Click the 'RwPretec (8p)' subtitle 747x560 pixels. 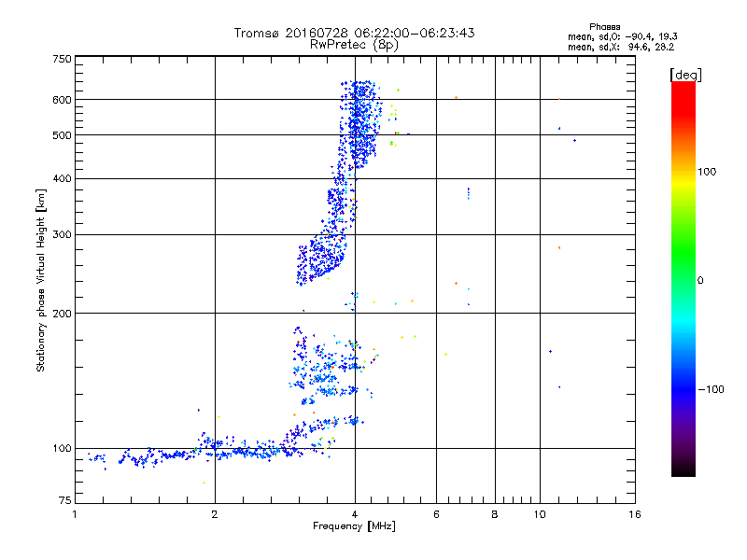354,45
